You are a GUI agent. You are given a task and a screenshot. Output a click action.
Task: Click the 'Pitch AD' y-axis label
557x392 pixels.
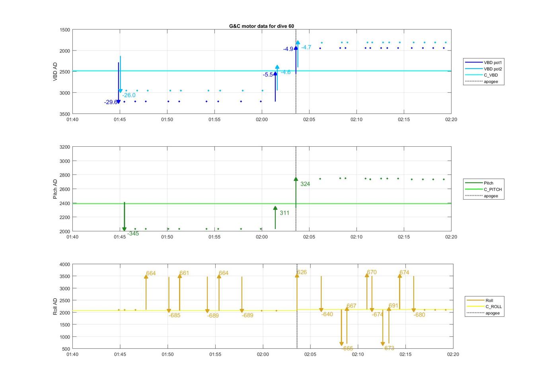[x=55, y=189]
